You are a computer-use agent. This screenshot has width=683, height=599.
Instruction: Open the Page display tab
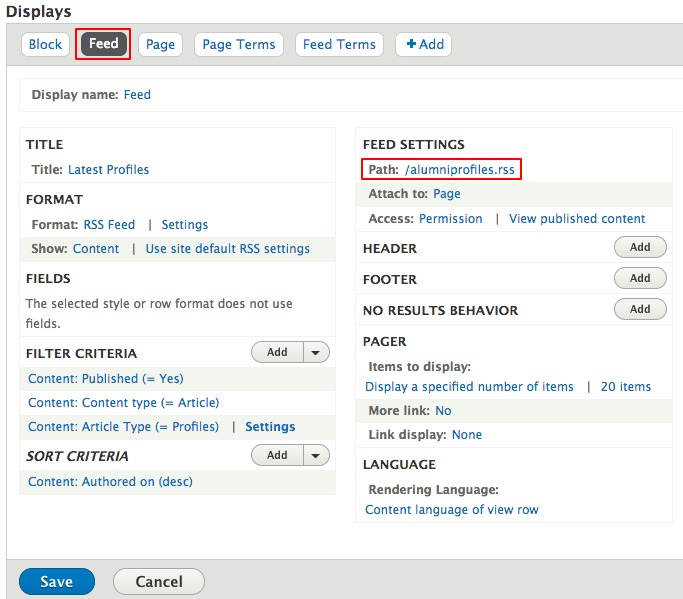[160, 44]
